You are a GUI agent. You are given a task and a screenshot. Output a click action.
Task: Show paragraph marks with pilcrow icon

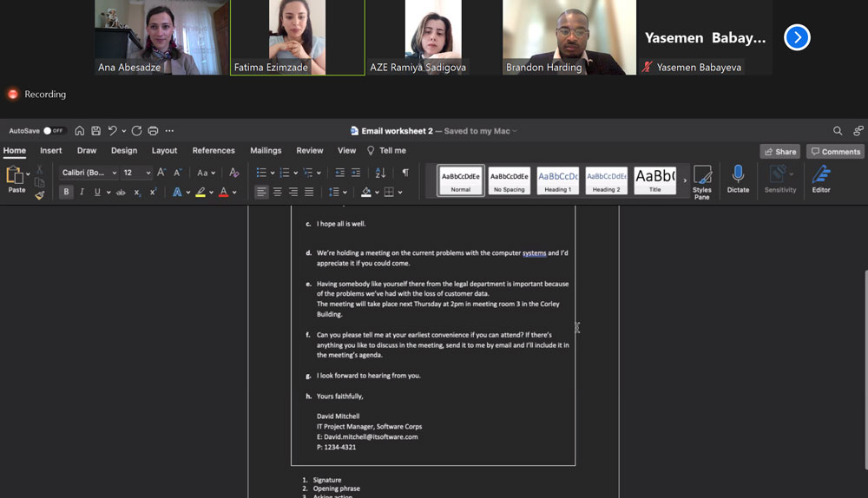[404, 173]
